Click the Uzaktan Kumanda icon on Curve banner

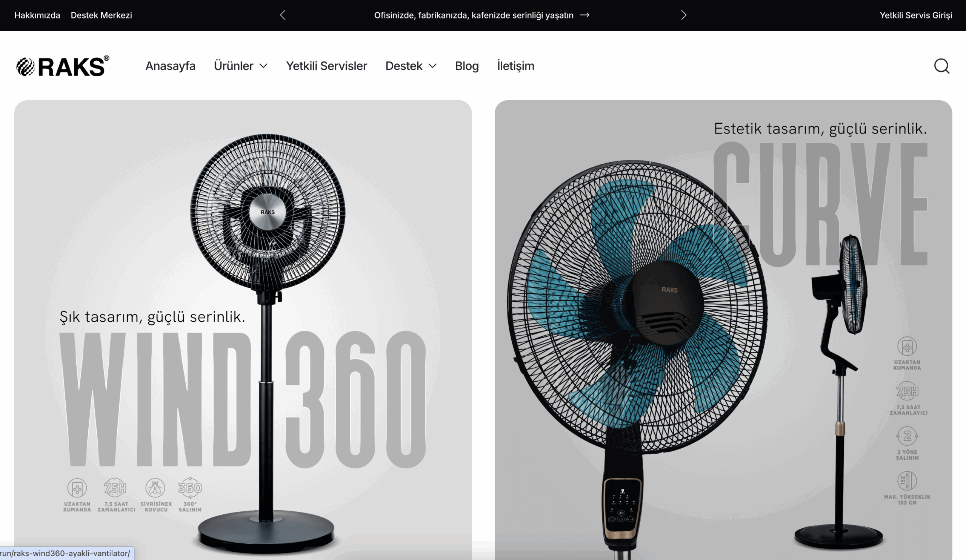click(x=907, y=347)
